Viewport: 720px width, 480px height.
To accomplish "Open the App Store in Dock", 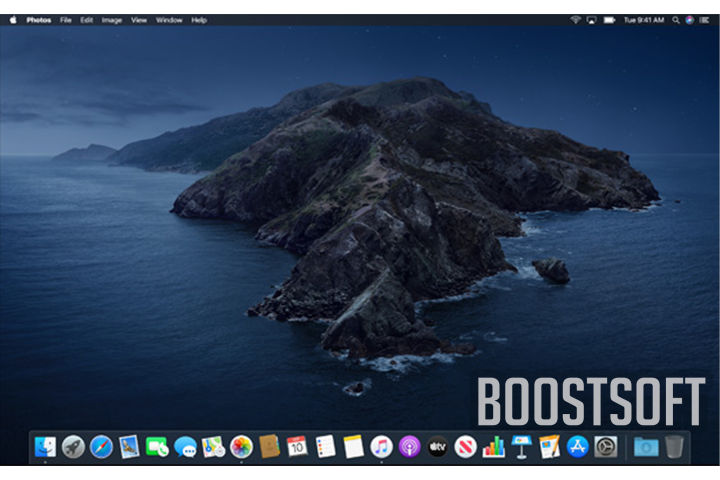I will click(x=577, y=446).
